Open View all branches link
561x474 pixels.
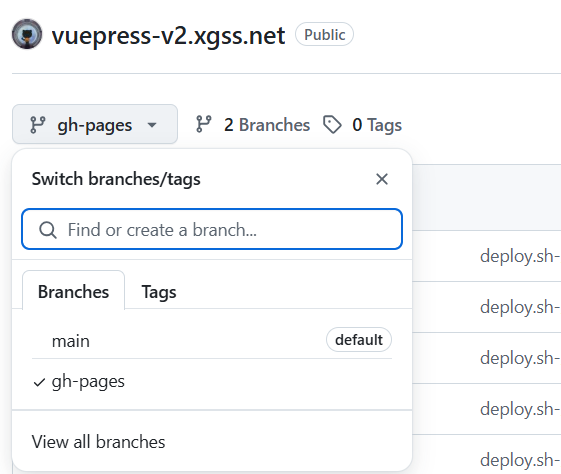tap(98, 442)
